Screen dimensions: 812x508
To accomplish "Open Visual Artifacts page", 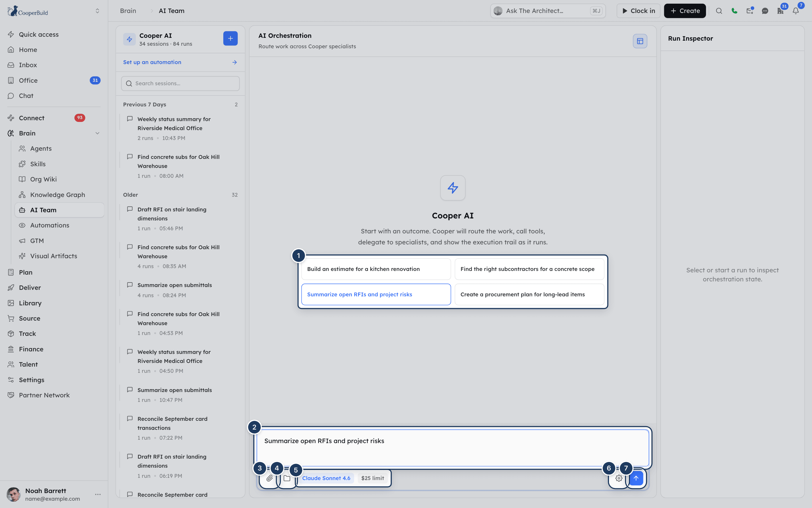I will [59, 256].
